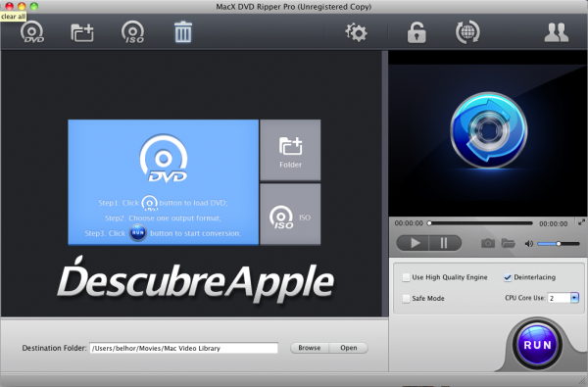Click the playback progress bar
The image size is (588, 387).
click(x=481, y=223)
